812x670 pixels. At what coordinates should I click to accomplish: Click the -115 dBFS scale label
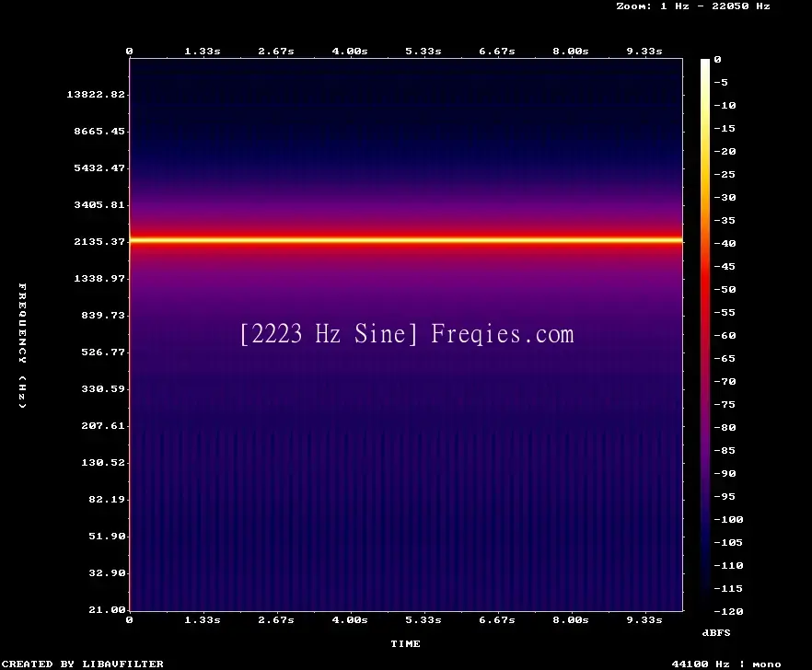click(728, 589)
